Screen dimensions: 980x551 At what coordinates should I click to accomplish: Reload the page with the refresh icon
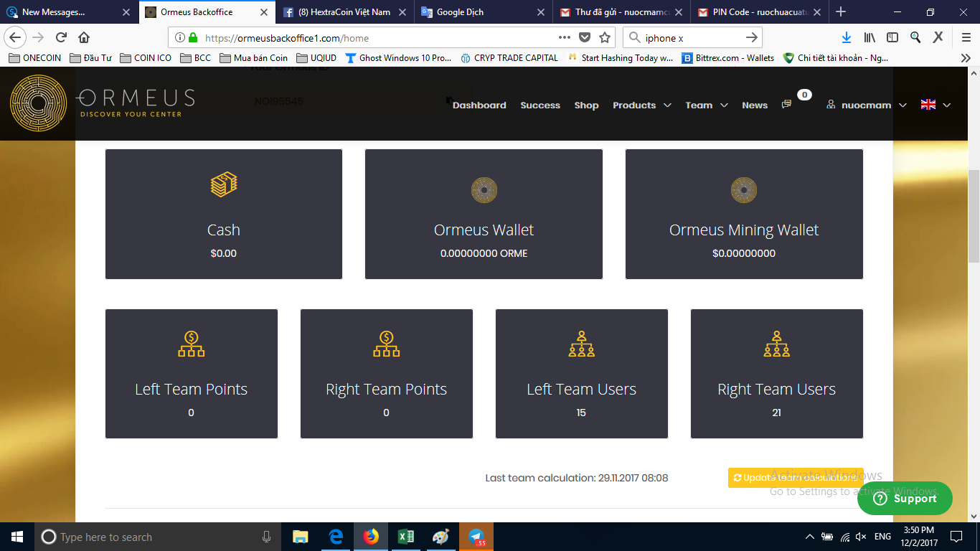62,37
